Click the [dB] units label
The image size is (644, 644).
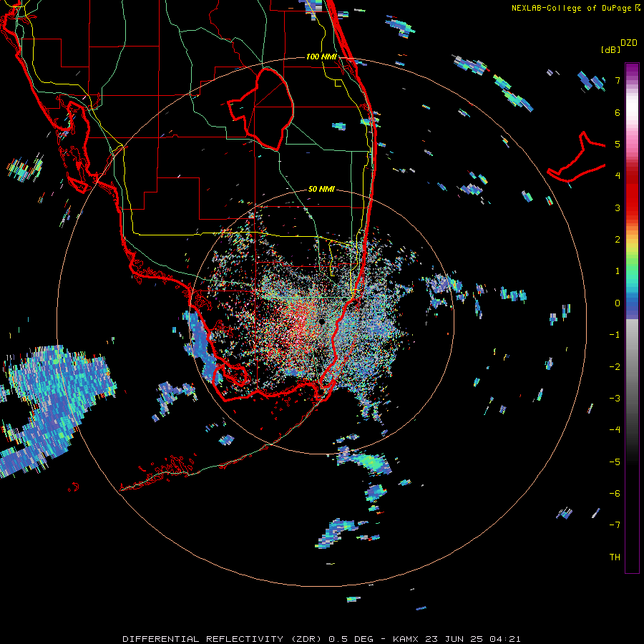click(x=611, y=49)
